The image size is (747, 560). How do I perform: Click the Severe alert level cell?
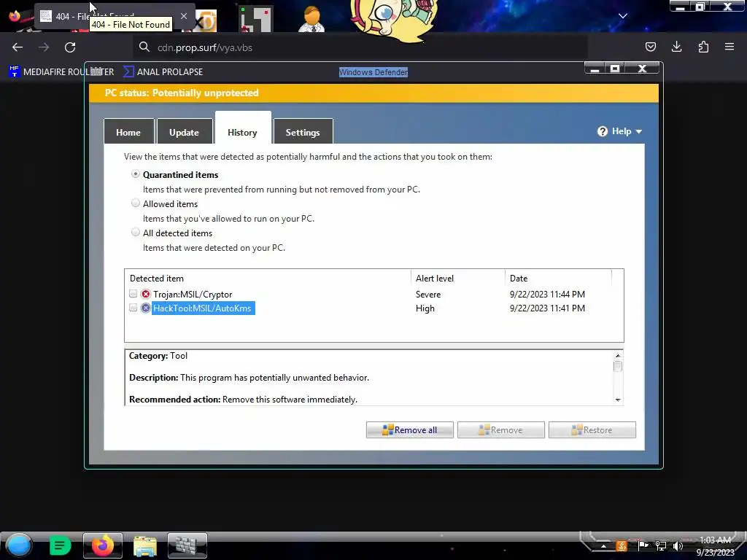point(428,295)
